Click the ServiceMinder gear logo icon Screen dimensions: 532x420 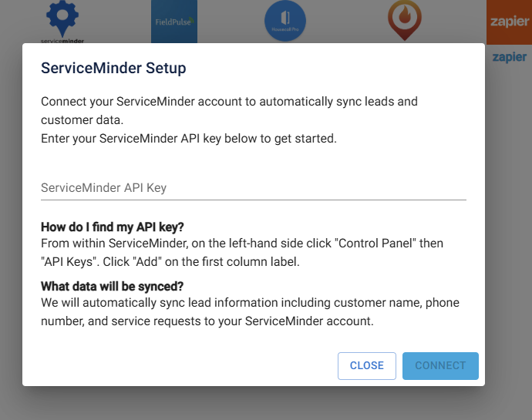click(x=62, y=17)
